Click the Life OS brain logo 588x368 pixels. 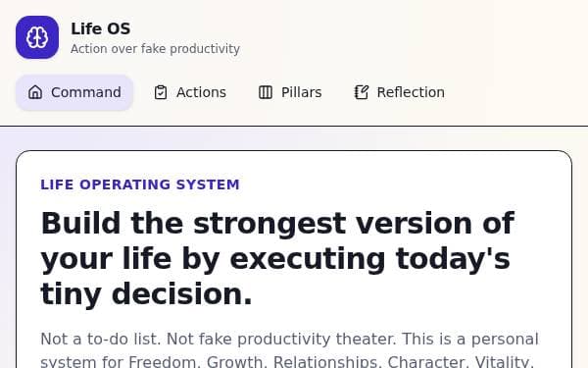click(x=37, y=37)
